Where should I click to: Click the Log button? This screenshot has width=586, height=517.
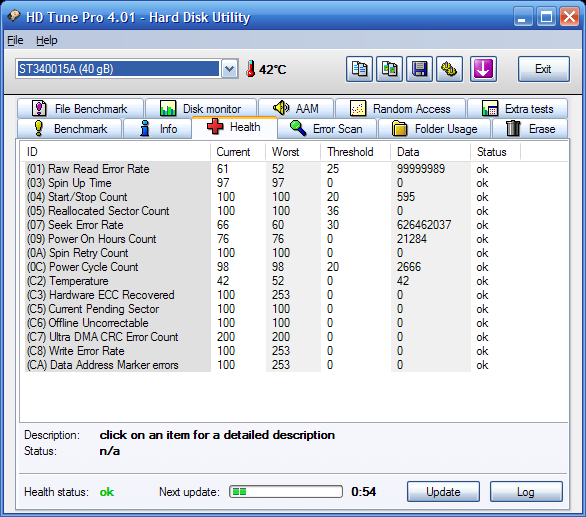(526, 492)
